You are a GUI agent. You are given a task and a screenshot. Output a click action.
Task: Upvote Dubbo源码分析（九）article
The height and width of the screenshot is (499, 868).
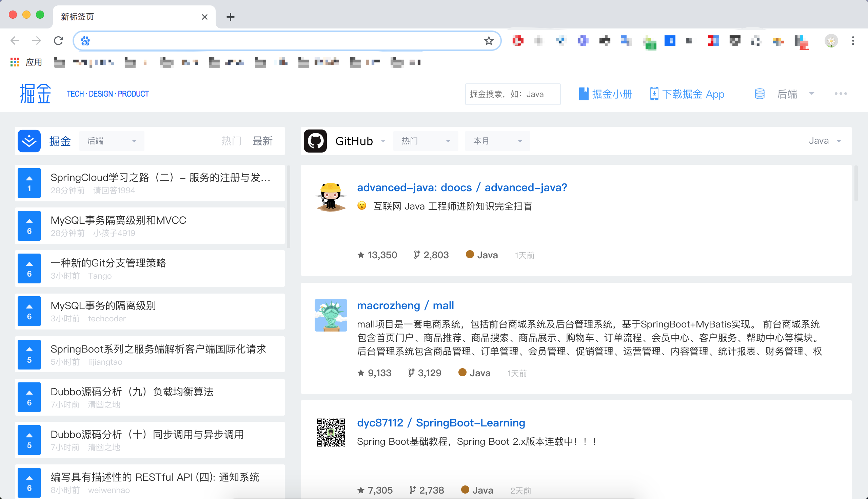[29, 397]
